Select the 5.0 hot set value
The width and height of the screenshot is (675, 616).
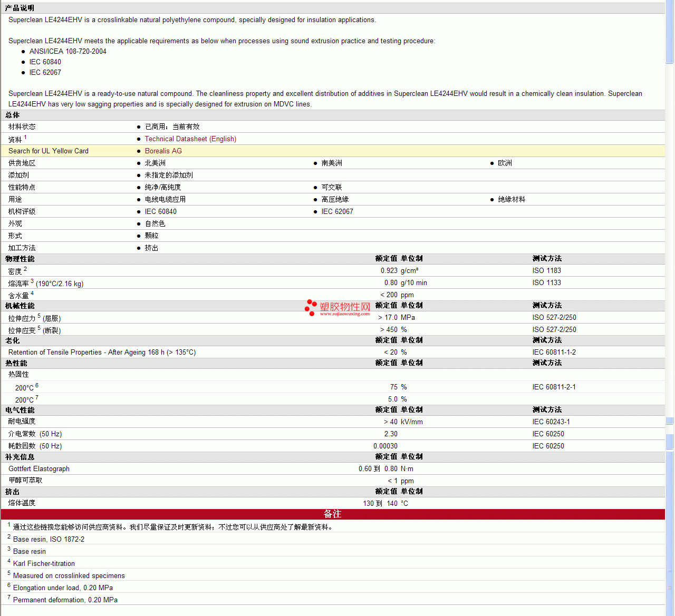(393, 399)
